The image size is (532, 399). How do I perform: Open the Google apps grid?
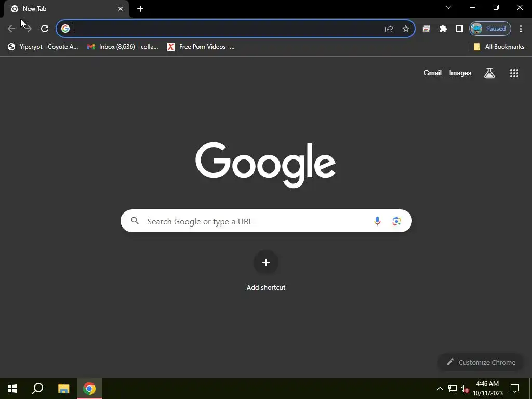[x=514, y=73]
